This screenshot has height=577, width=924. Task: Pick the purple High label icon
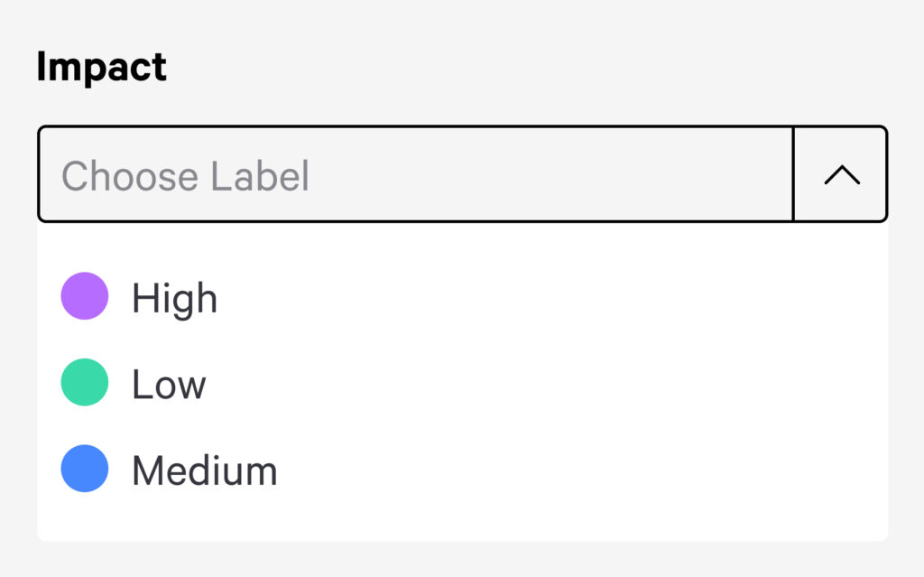pos(85,296)
